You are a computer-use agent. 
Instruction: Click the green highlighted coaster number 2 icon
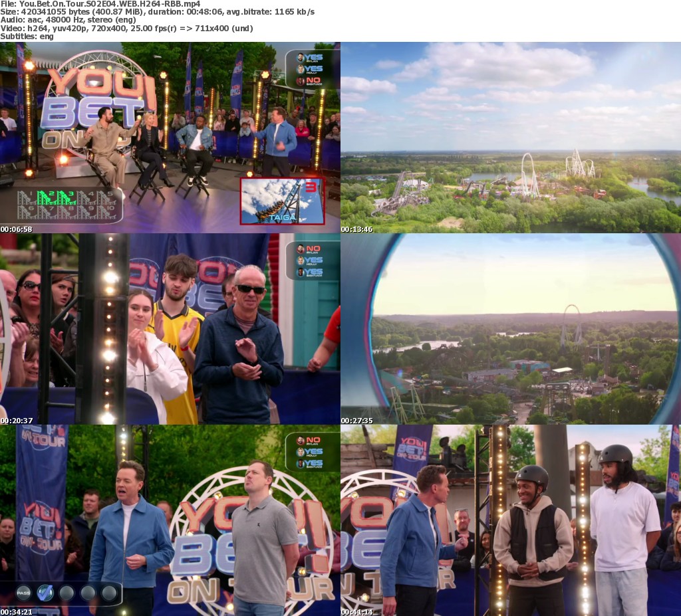[43, 198]
